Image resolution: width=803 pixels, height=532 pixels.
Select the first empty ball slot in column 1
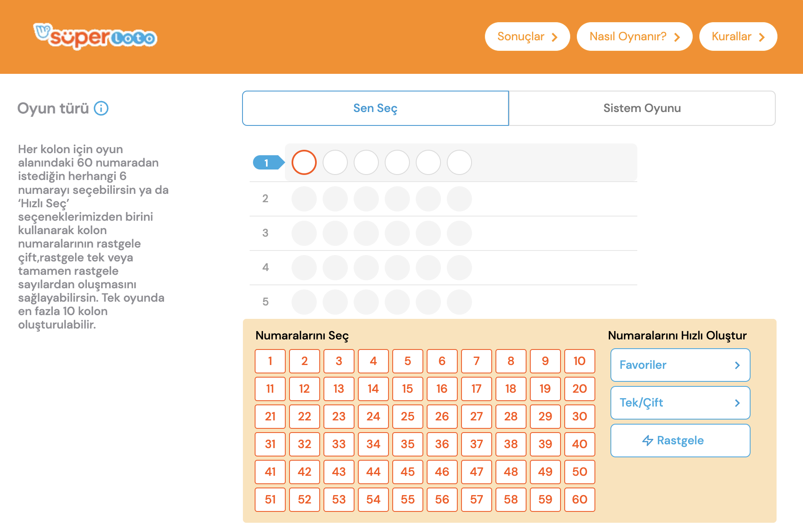(304, 162)
